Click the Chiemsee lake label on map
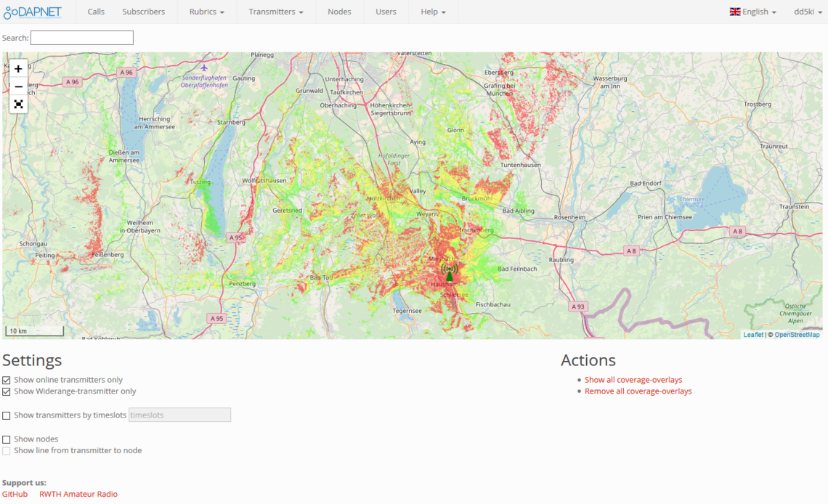The image size is (828, 504). point(691,200)
